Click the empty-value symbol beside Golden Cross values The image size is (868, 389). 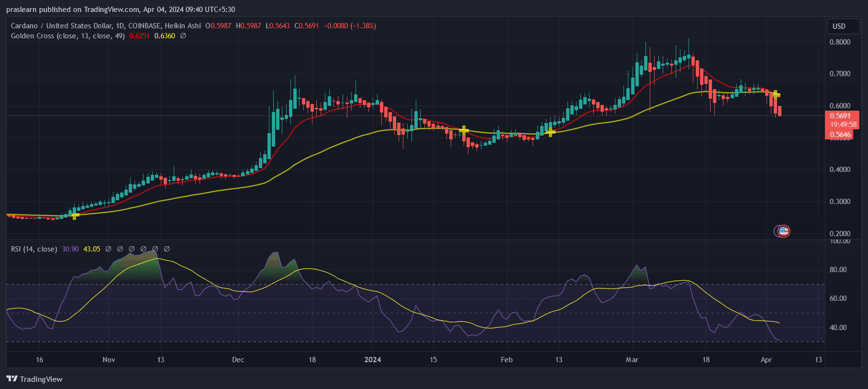(x=183, y=36)
